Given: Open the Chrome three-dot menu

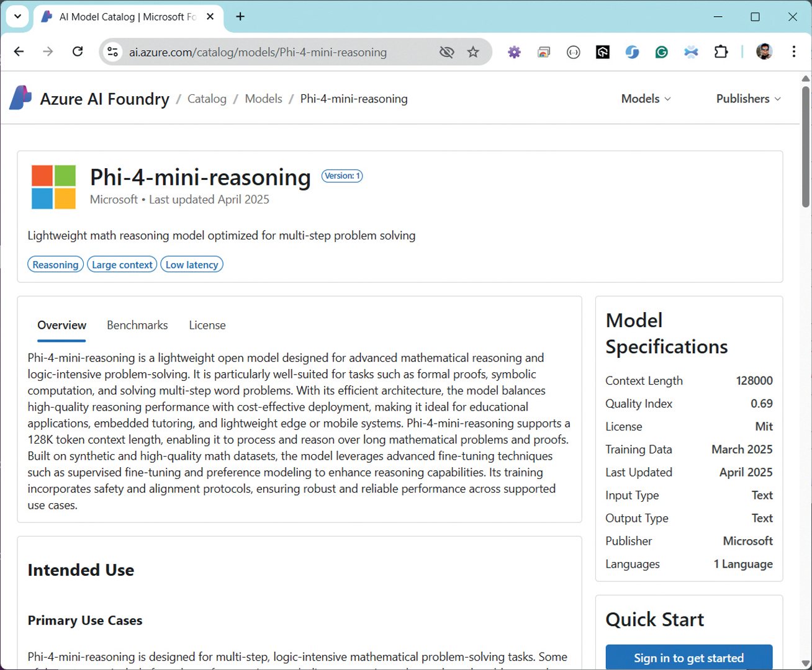Looking at the screenshot, I should pos(793,52).
